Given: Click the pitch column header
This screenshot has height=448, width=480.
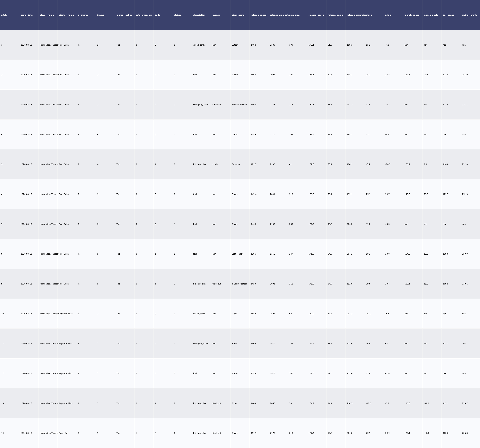Looking at the screenshot, I should (4, 15).
